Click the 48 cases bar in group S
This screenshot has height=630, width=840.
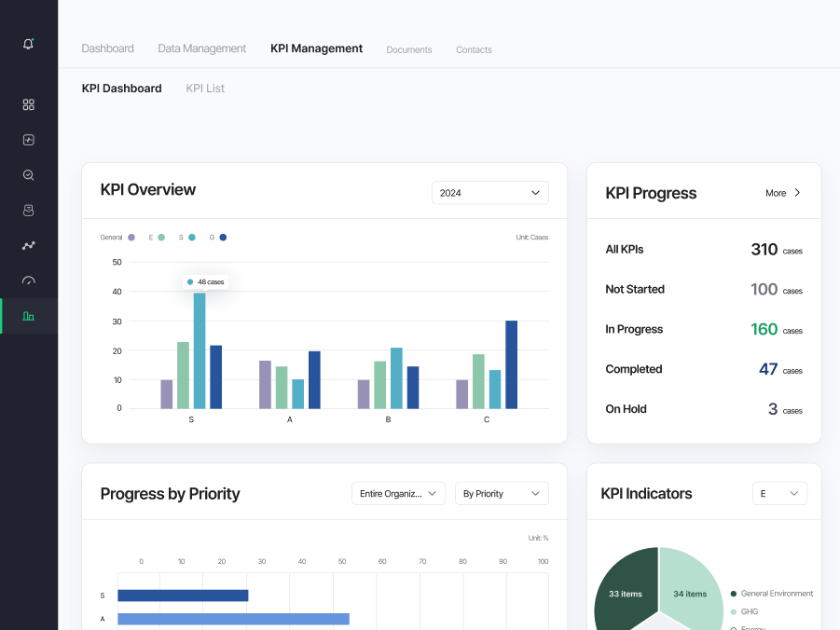(x=200, y=351)
